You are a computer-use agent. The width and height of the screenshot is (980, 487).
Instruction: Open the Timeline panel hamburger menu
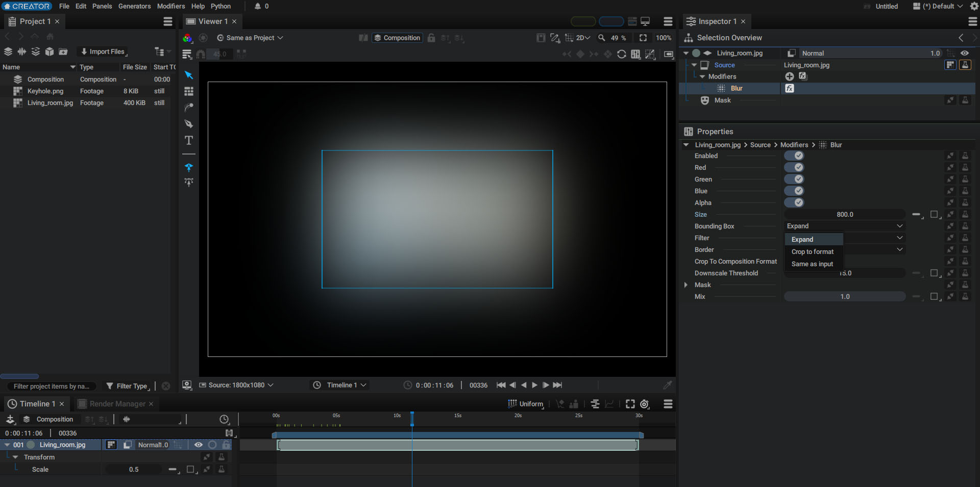[x=668, y=404]
